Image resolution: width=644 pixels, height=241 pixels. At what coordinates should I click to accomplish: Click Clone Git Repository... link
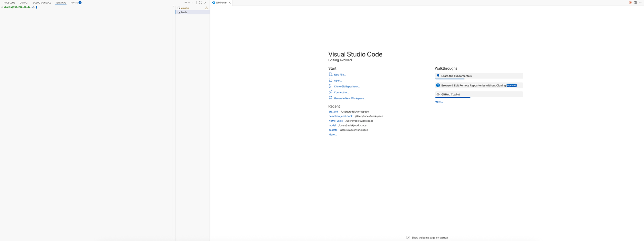click(x=347, y=86)
